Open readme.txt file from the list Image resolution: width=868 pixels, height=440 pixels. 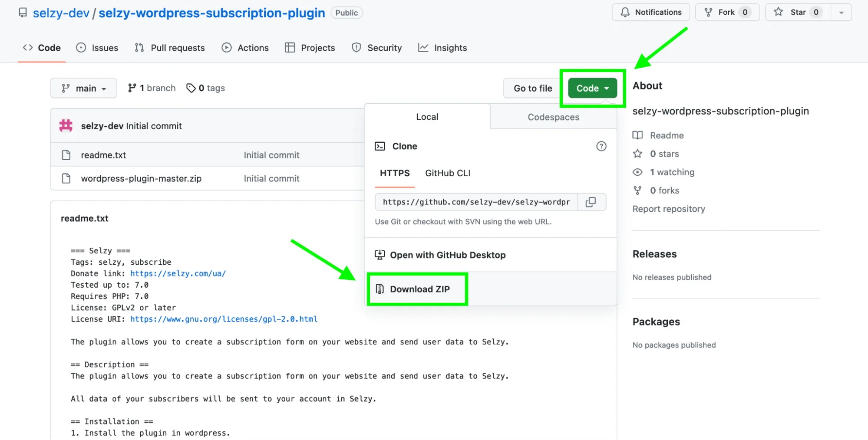[103, 155]
